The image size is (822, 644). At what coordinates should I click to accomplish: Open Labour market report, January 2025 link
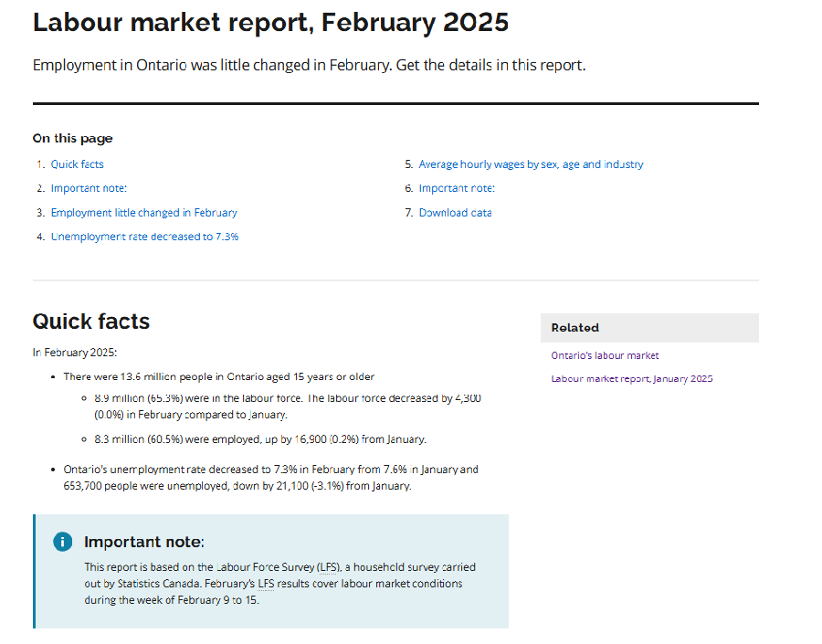[631, 378]
